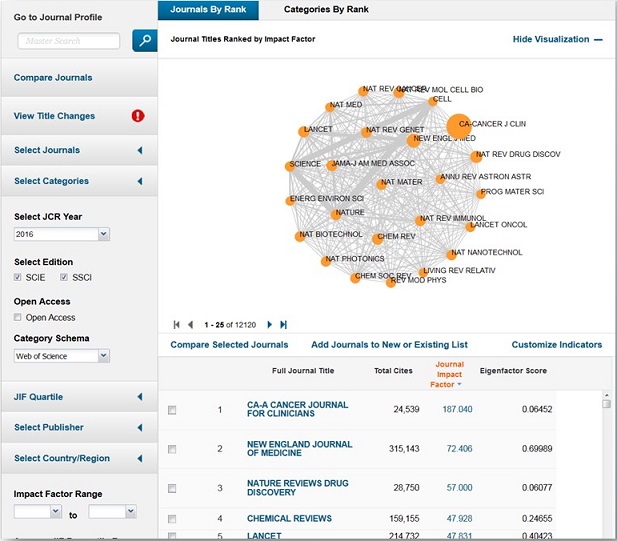The image size is (617, 541).
Task: Toggle the SCIE edition checkbox
Action: pos(17,277)
